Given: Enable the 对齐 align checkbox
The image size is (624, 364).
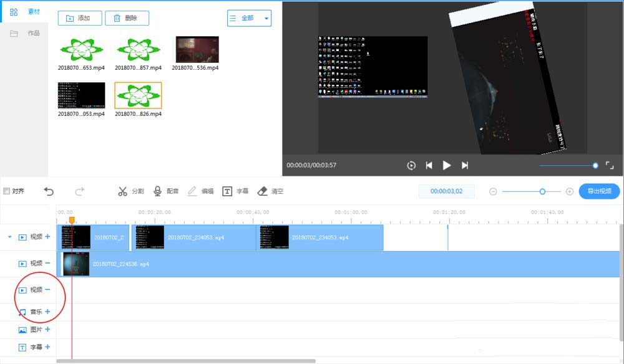Looking at the screenshot, I should coord(6,191).
